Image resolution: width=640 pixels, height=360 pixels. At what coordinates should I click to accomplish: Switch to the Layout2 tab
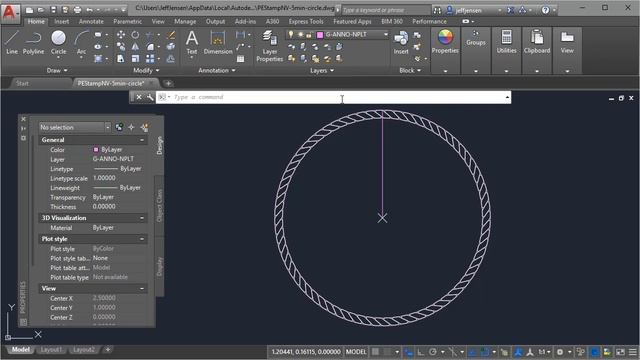tap(83, 350)
